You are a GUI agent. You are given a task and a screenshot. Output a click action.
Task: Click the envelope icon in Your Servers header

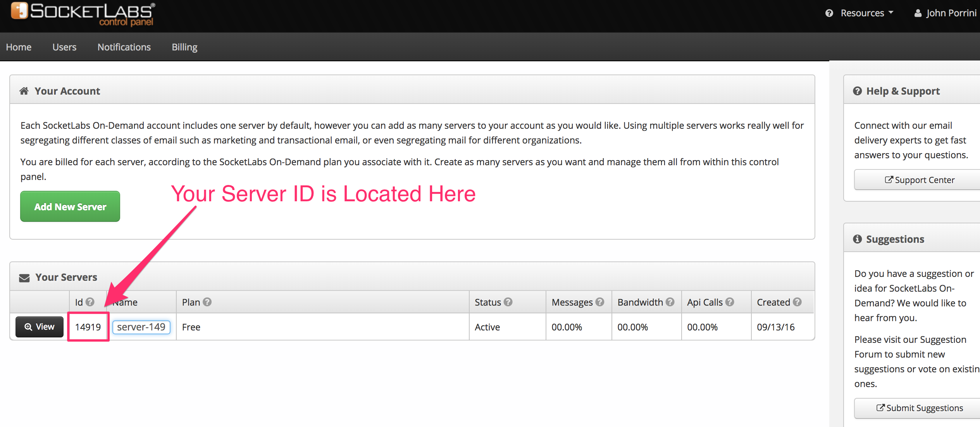coord(24,278)
